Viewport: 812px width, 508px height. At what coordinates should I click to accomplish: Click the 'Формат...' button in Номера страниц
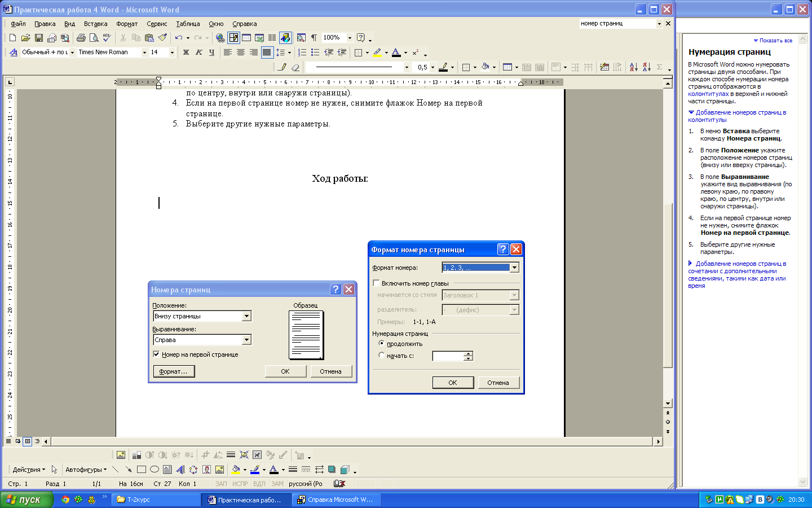click(174, 371)
